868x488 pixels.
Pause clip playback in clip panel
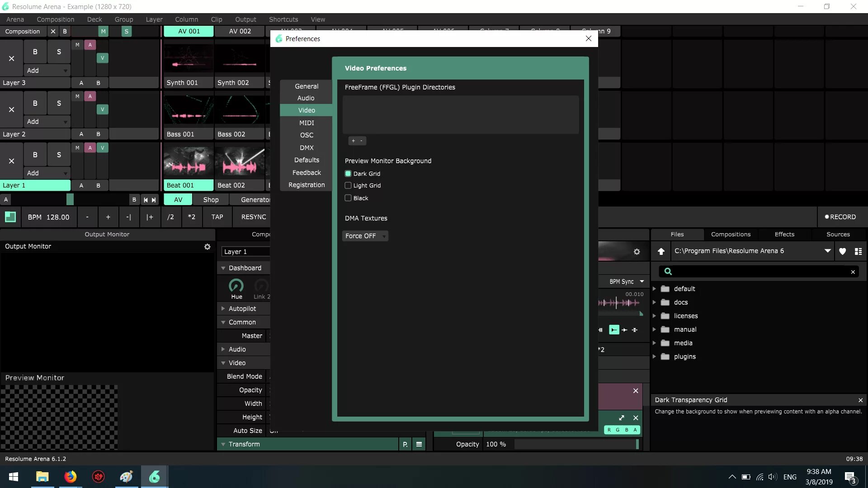(601, 330)
